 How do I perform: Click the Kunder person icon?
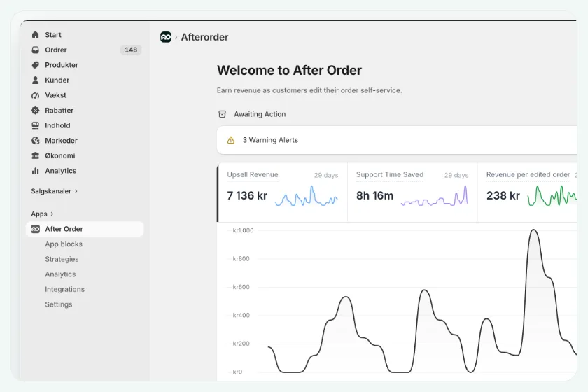(35, 80)
